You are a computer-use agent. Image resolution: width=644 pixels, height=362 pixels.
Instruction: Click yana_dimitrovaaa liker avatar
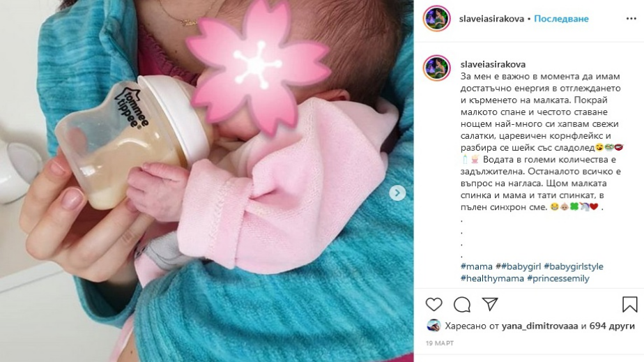tap(434, 326)
